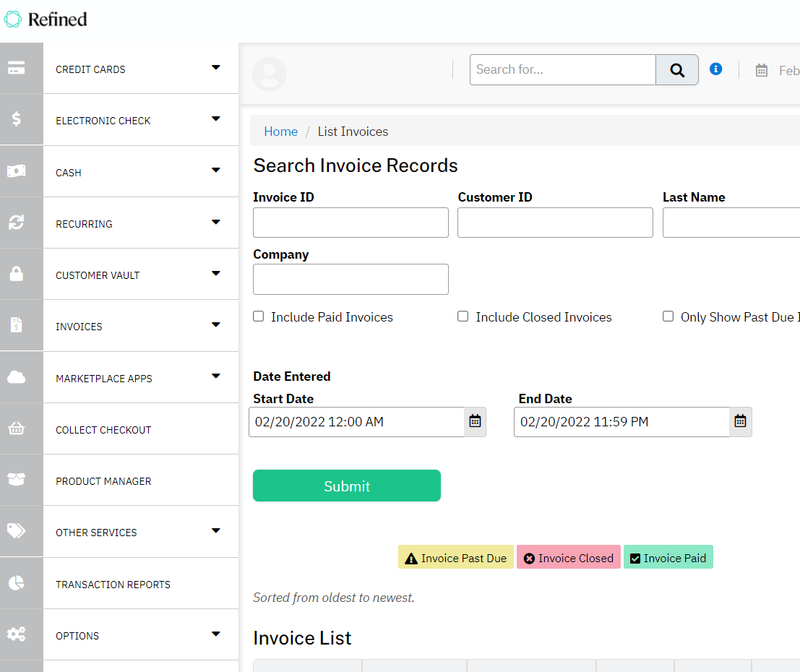Expand the Credit Cards menu arrow

216,67
